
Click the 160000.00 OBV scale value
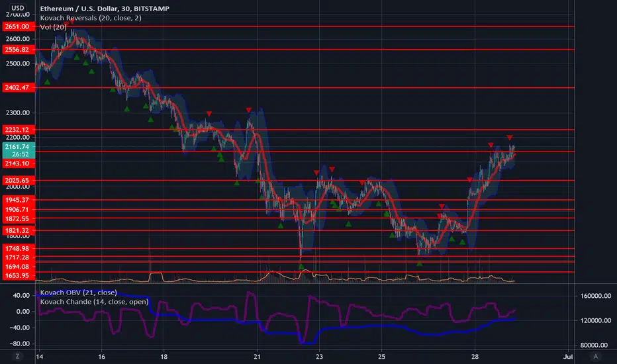click(x=596, y=296)
